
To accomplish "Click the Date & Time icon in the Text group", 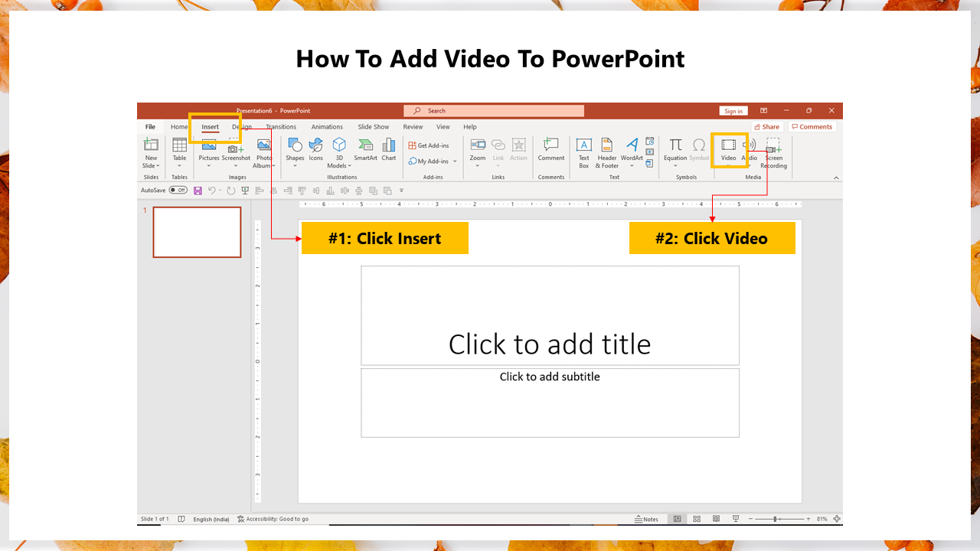I will 650,142.
